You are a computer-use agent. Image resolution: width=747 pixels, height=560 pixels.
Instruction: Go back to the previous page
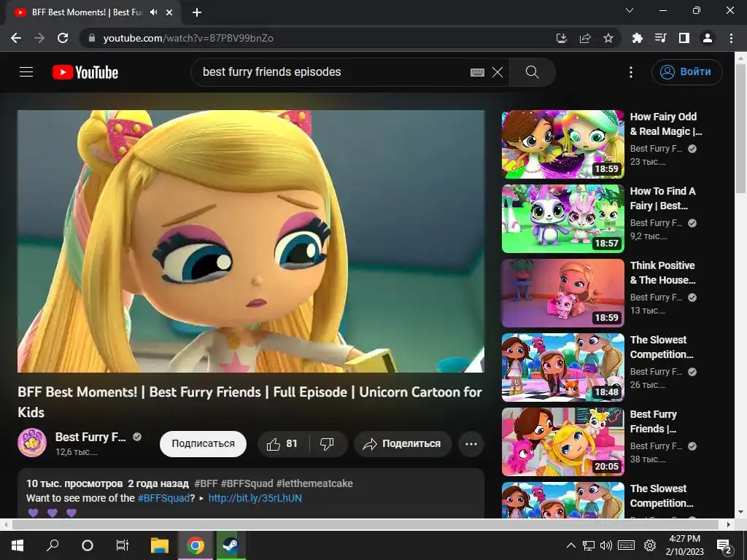(x=16, y=38)
